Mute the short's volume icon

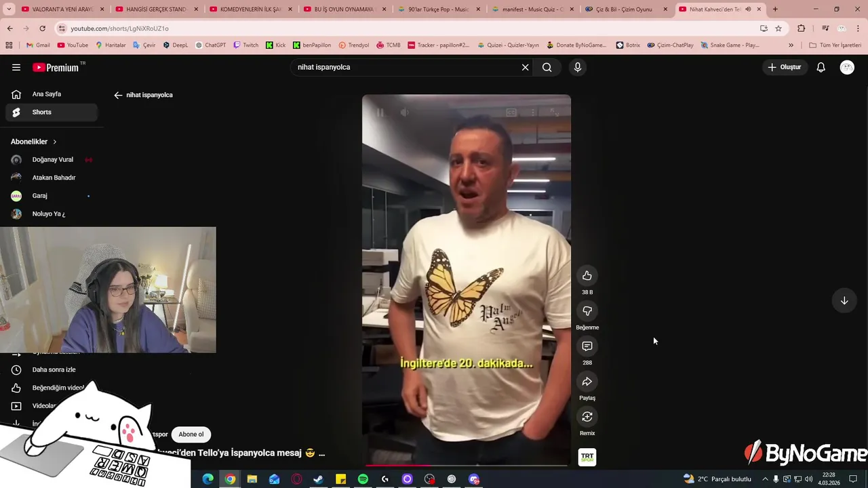[x=404, y=113]
